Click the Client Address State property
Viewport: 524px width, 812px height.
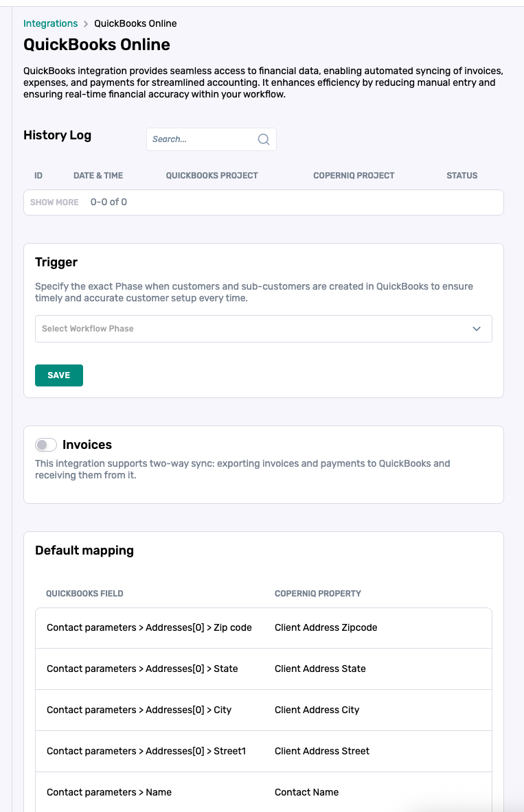pyautogui.click(x=320, y=669)
